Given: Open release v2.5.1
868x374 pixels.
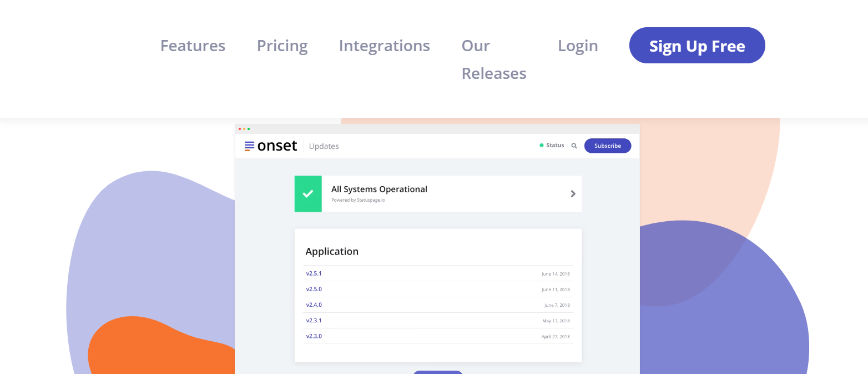Looking at the screenshot, I should [x=314, y=273].
